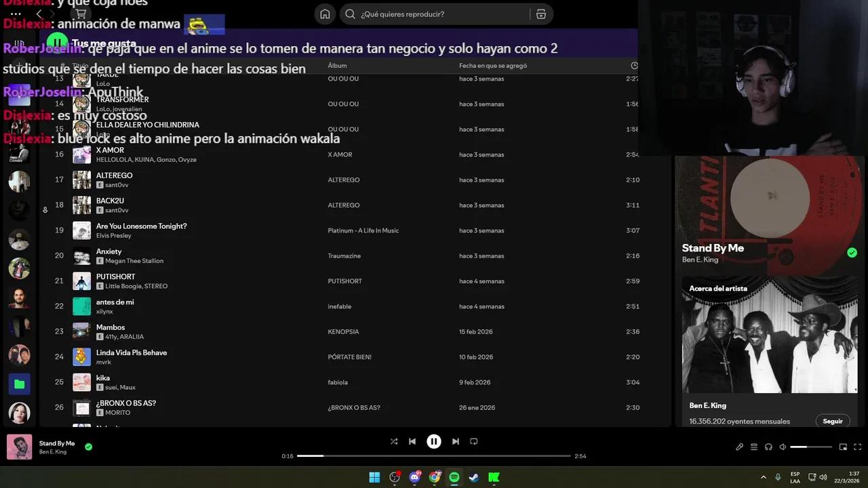Open the play queue icon

pos(754,447)
